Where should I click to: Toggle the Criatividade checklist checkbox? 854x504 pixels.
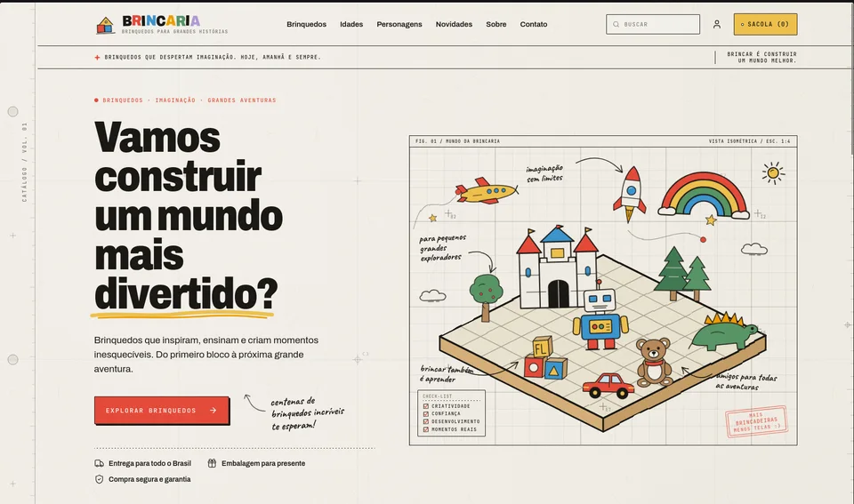(426, 406)
